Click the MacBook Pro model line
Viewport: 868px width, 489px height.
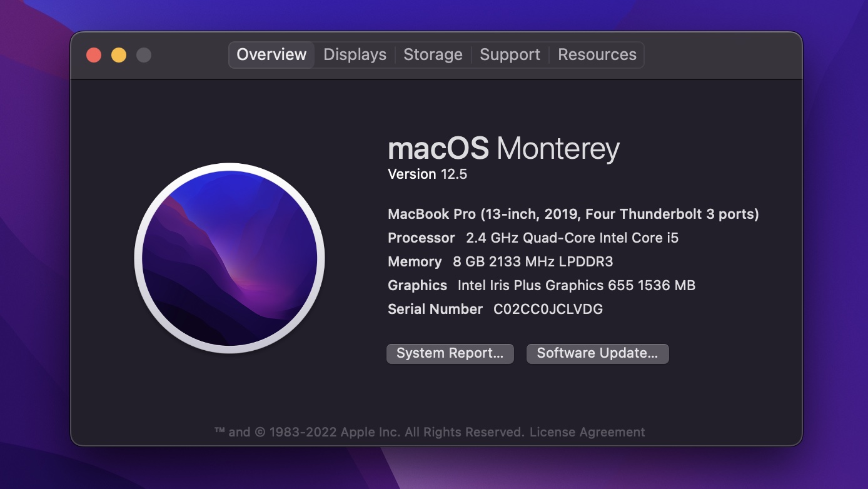(x=573, y=214)
